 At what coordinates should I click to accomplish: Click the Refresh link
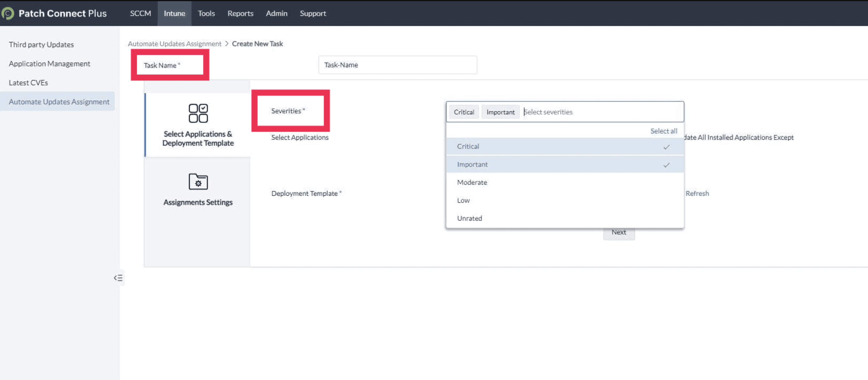pos(697,193)
